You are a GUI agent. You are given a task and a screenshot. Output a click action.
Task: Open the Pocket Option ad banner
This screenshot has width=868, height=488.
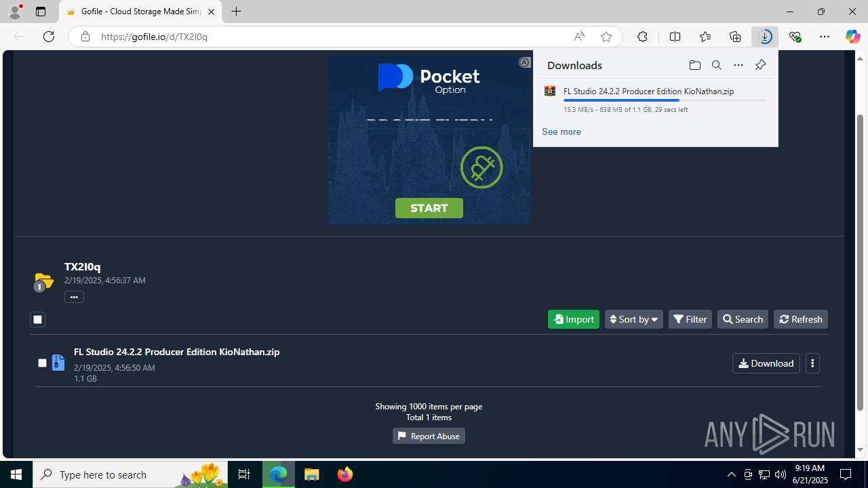[429, 140]
